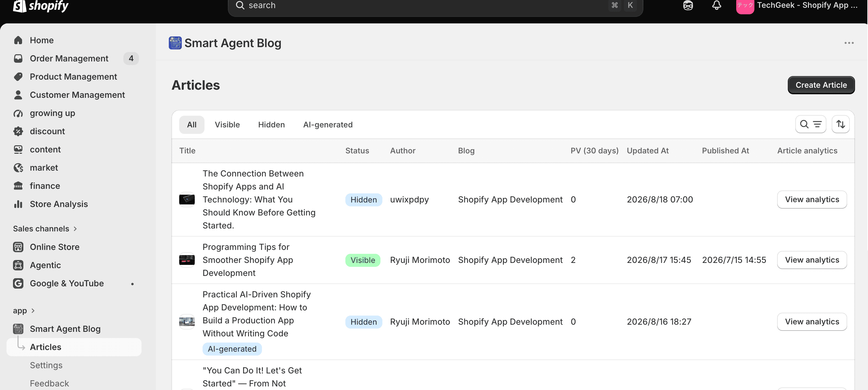
Task: Click thumbnail of Programming Tips article
Action: 187,260
